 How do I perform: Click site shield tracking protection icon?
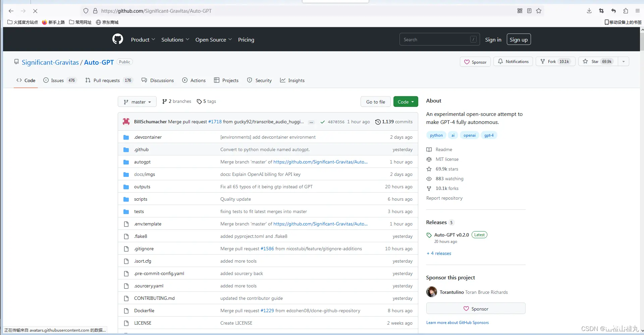[x=86, y=11]
